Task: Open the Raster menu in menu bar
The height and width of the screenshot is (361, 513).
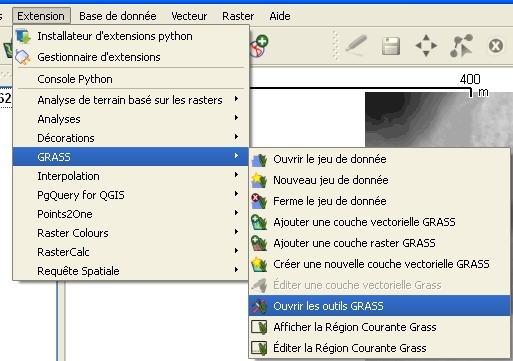Action: (x=238, y=16)
